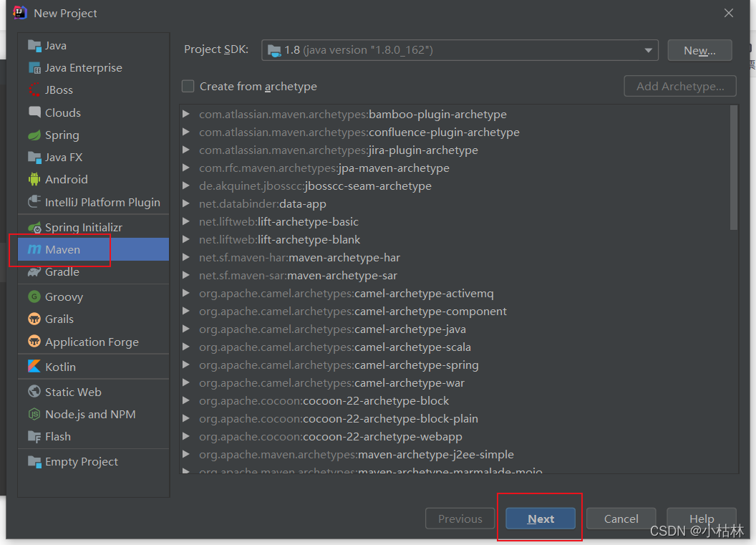
Task: Select Groovy project type label
Action: 64,297
